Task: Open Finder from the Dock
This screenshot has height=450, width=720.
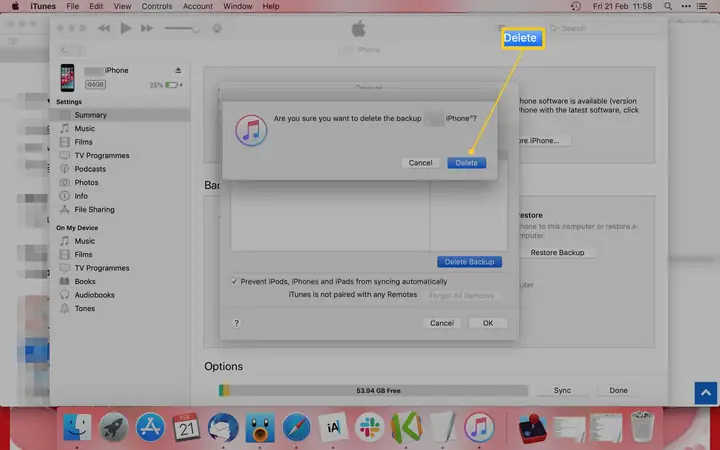Action: 77,427
